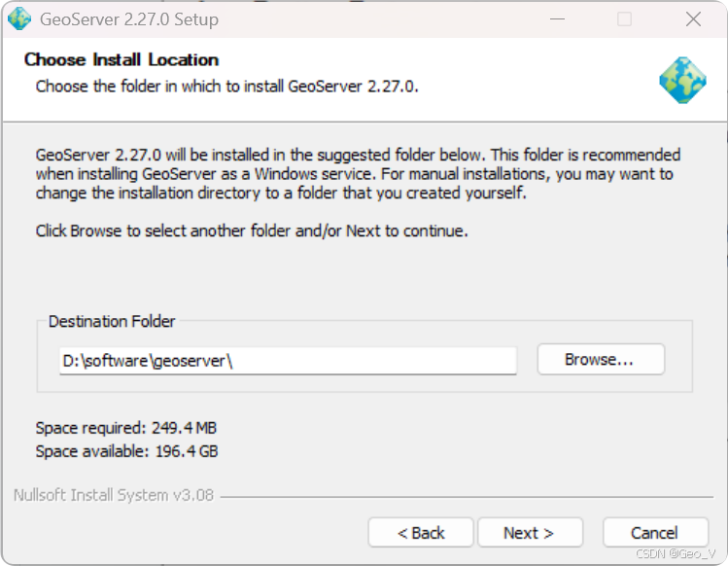Cancel the GeoServer setup
Image resolution: width=728 pixels, height=566 pixels.
pyautogui.click(x=655, y=533)
